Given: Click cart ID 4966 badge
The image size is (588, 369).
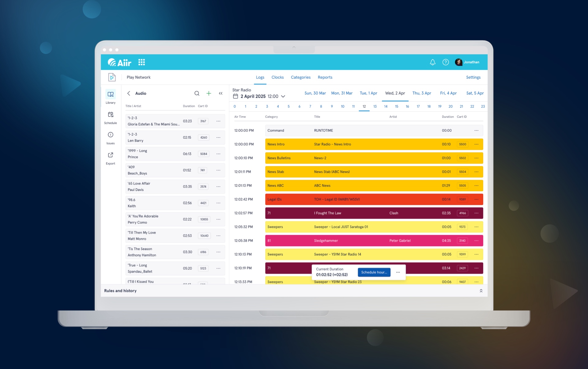Looking at the screenshot, I should pos(462,213).
